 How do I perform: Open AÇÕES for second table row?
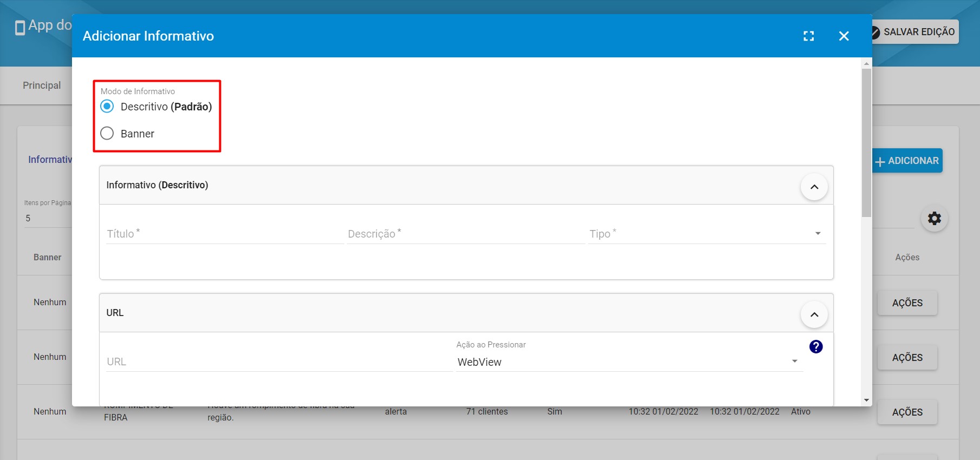[x=907, y=358]
